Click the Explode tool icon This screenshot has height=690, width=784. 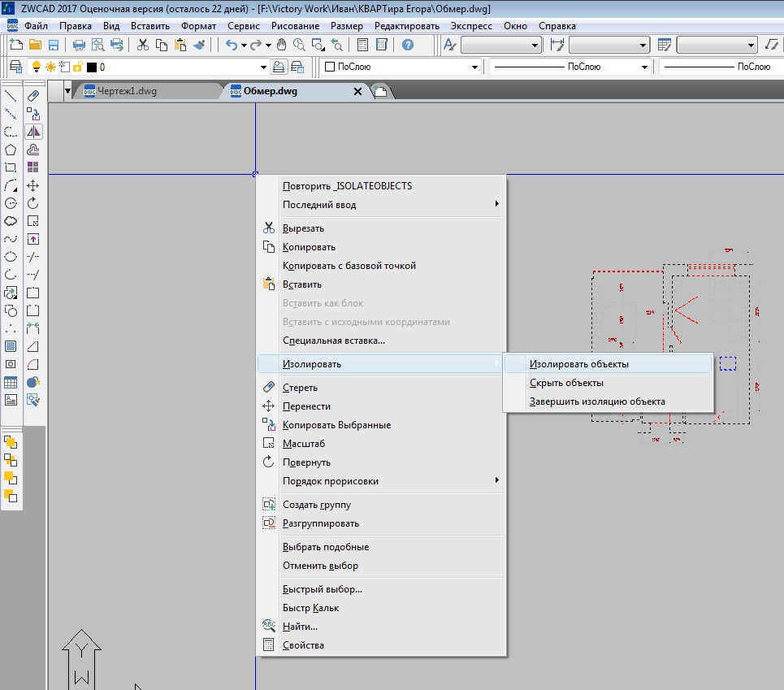tap(33, 382)
